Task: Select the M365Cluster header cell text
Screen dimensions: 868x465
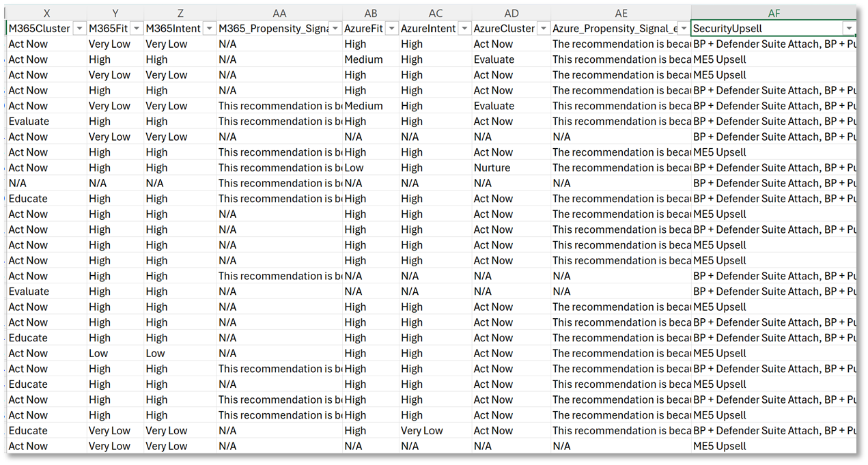Action: (40, 29)
